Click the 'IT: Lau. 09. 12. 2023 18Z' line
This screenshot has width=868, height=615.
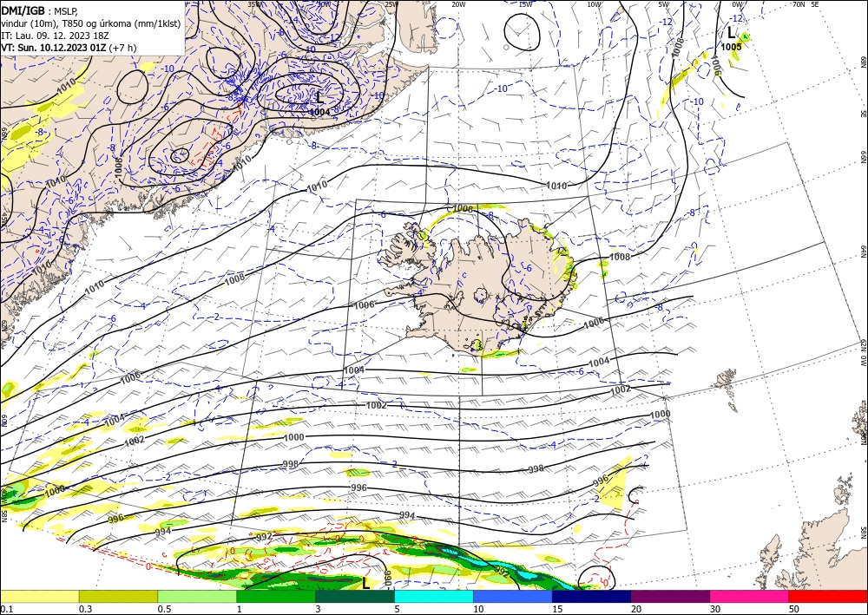coord(55,36)
